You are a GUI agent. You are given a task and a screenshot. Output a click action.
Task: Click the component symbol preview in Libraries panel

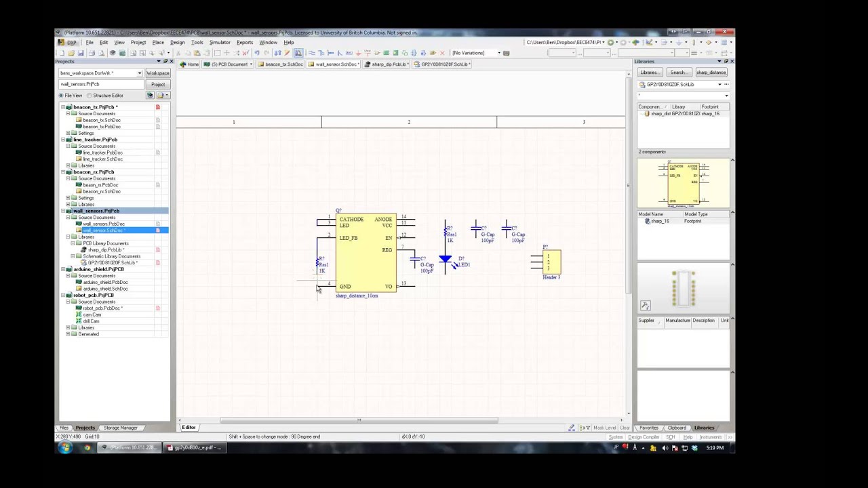684,184
